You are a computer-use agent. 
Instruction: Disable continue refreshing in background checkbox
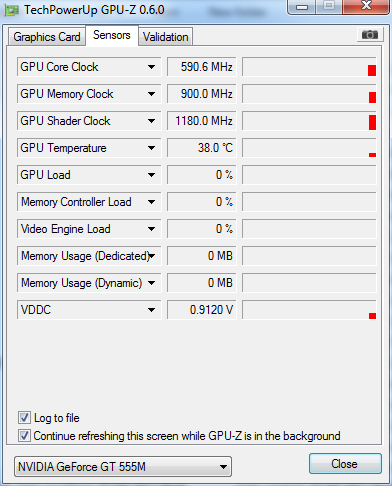(x=24, y=436)
